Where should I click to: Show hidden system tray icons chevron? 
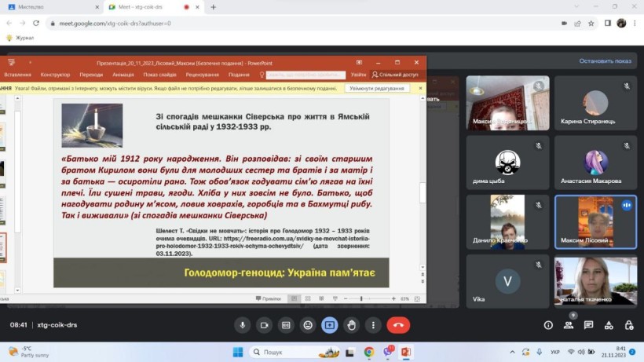tap(512, 352)
